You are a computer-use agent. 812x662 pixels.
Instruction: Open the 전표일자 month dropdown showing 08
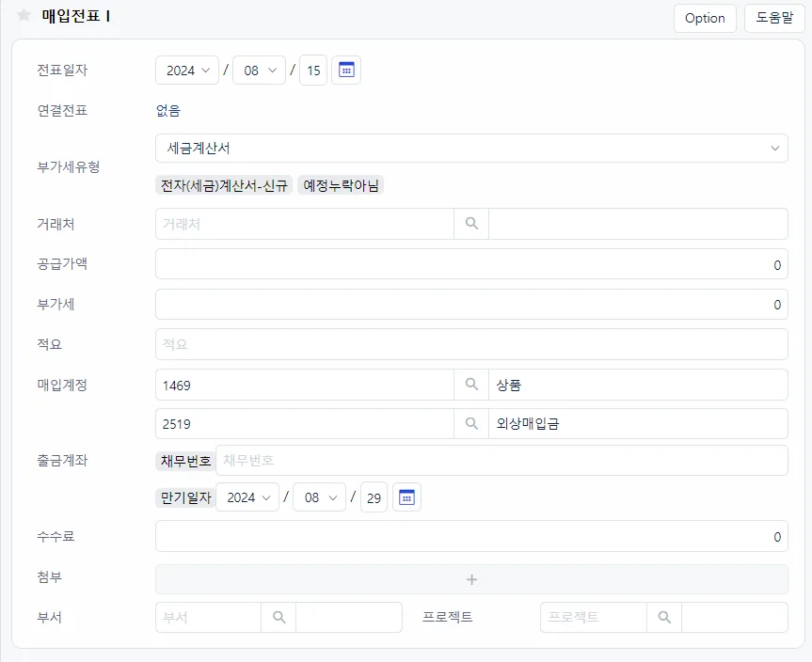point(260,70)
